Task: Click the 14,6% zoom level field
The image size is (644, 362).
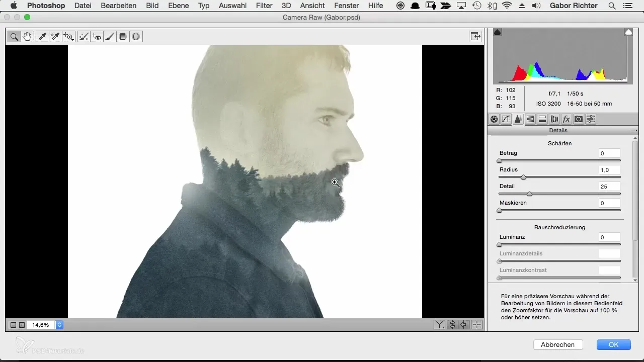Action: pos(41,325)
